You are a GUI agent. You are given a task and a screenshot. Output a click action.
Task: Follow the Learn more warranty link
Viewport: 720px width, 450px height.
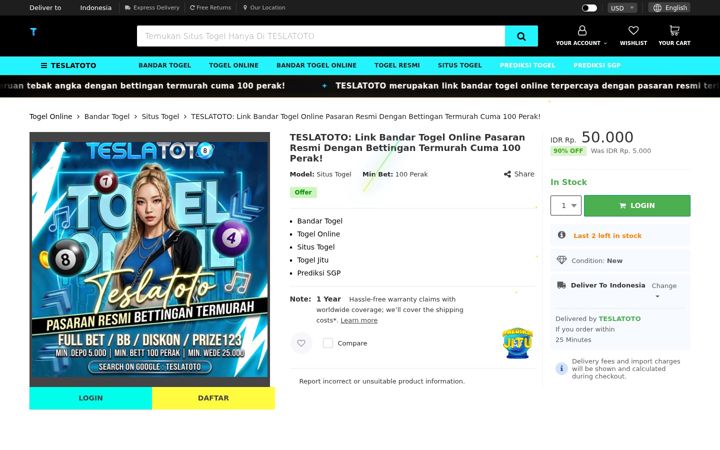tap(359, 321)
